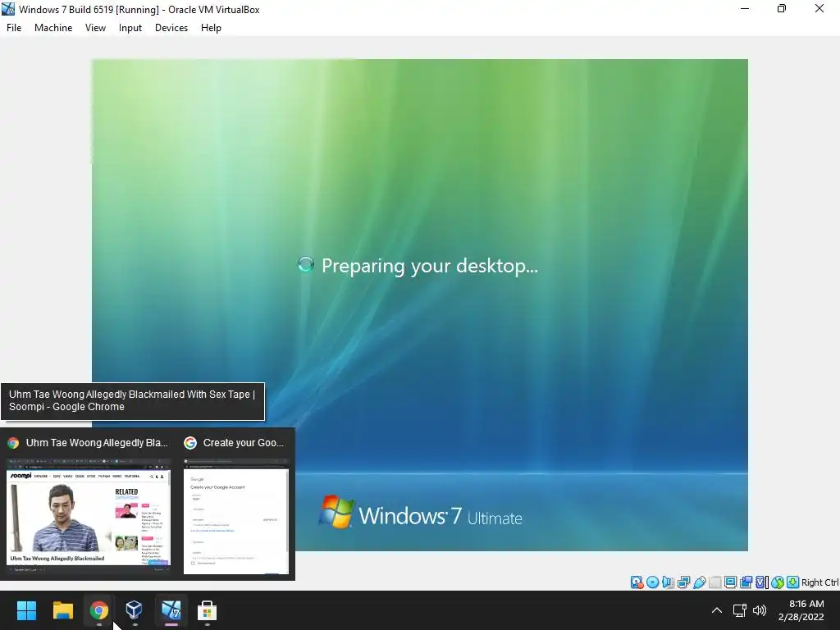Click the shared folders status icon

click(714, 582)
